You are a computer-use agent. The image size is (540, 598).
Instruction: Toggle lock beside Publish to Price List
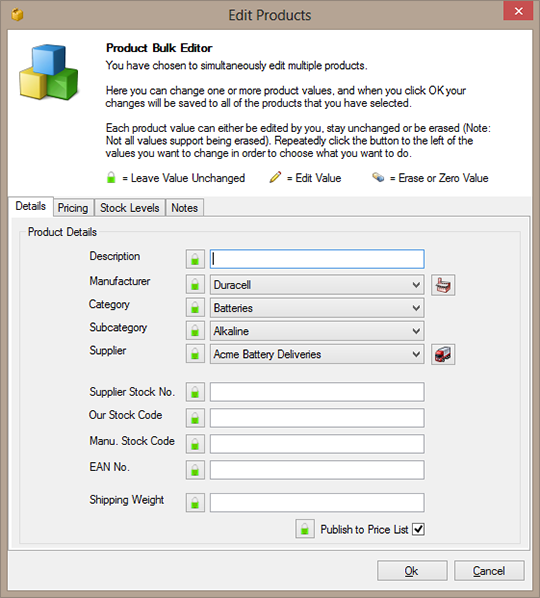(305, 529)
